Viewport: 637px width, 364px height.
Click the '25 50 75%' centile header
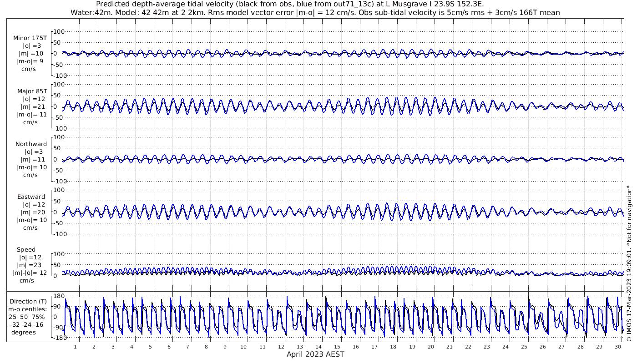pos(26,317)
